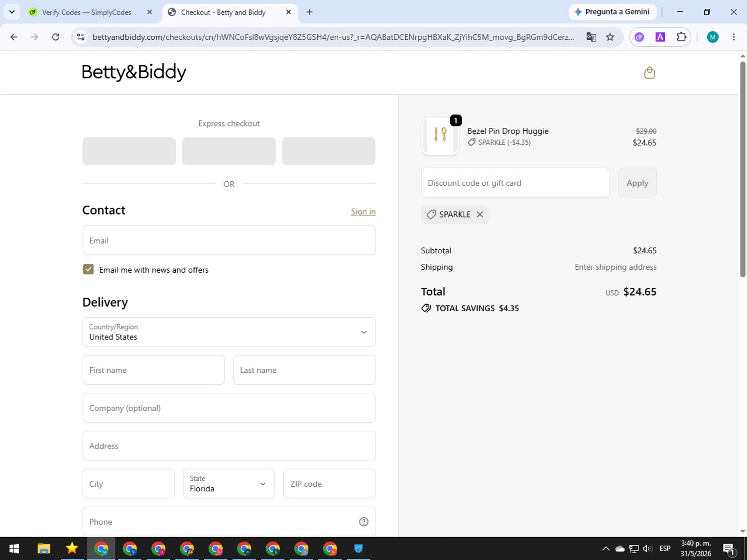Viewport: 747px width, 560px height.
Task: Close the Checkout Betty and Biddy tab
Action: 288,12
